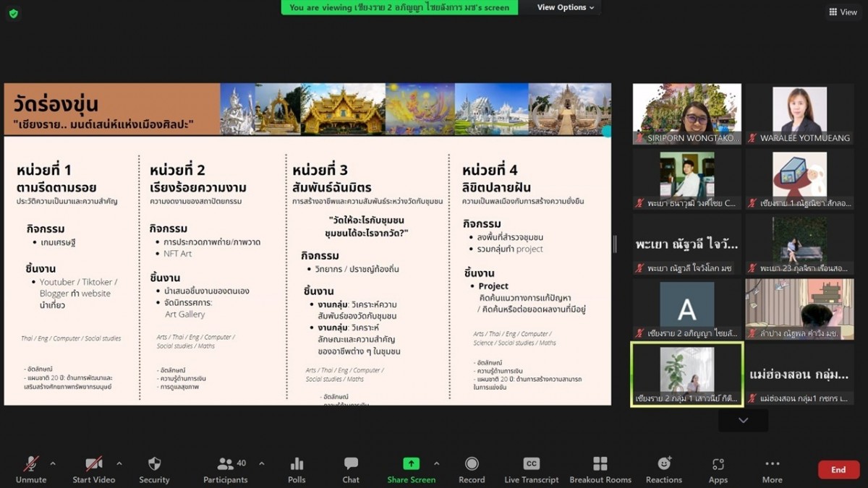
Task: Click the View grid icon at top right
Action: [833, 12]
